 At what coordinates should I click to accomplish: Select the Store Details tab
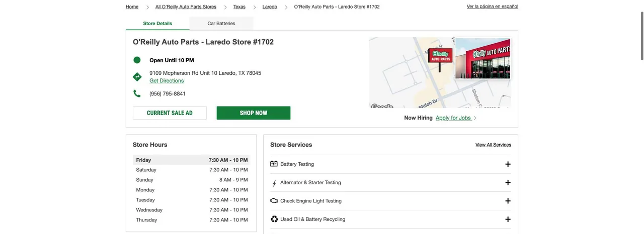point(157,24)
